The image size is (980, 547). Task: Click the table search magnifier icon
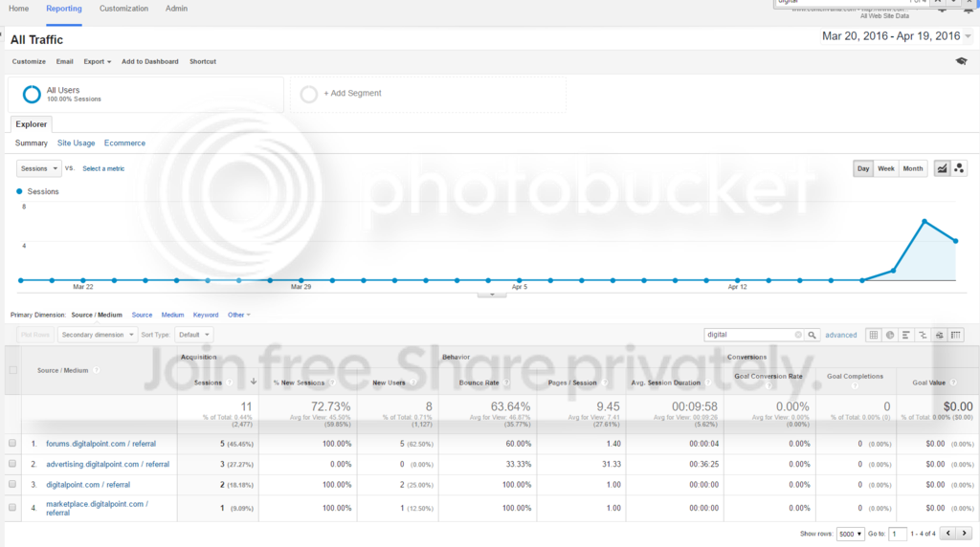coord(812,336)
